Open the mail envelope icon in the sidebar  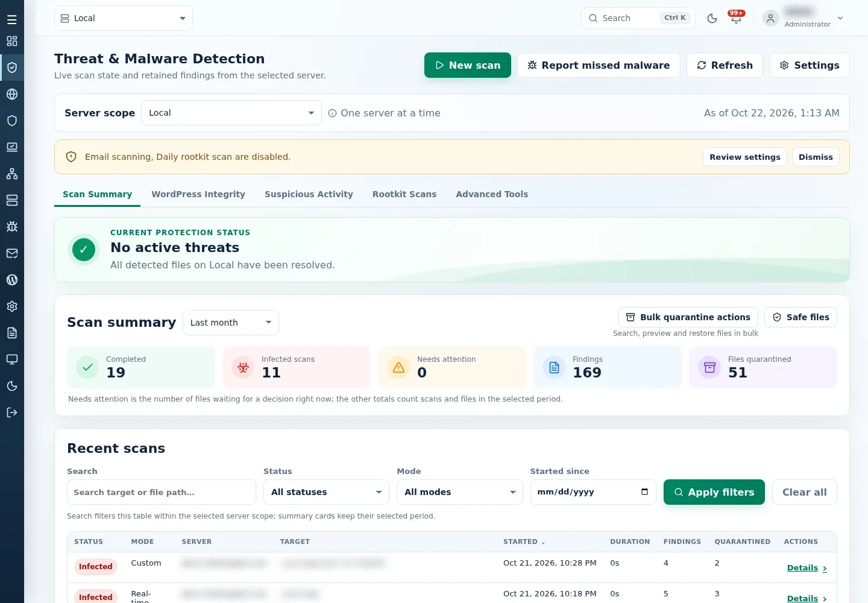12,253
